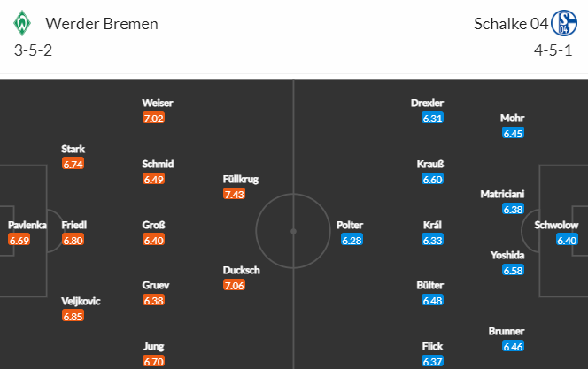This screenshot has height=369, width=588.
Task: Select player Matriciani in the lineup
Action: 502,194
